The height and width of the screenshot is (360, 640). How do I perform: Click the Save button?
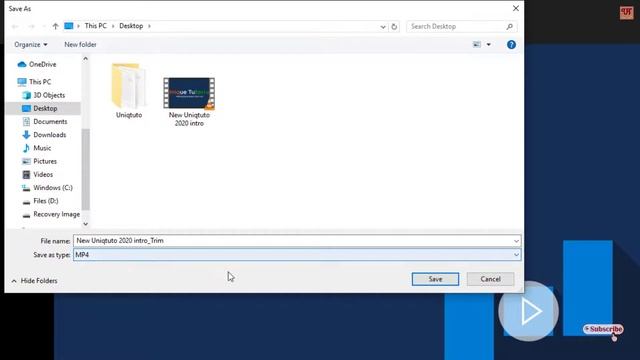(435, 279)
